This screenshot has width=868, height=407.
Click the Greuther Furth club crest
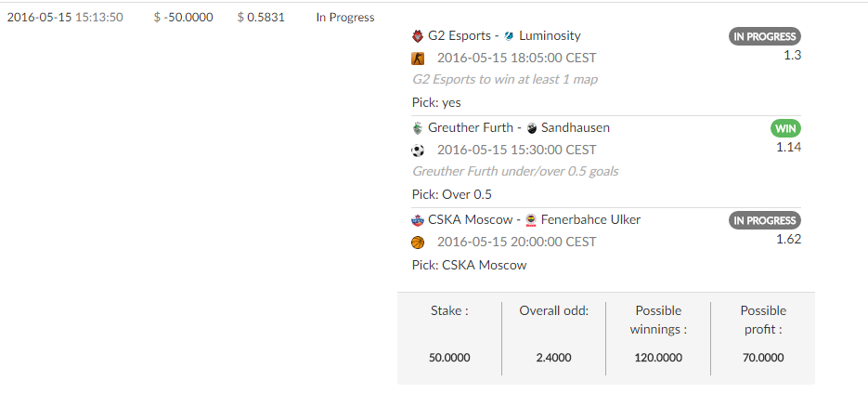pyautogui.click(x=418, y=128)
